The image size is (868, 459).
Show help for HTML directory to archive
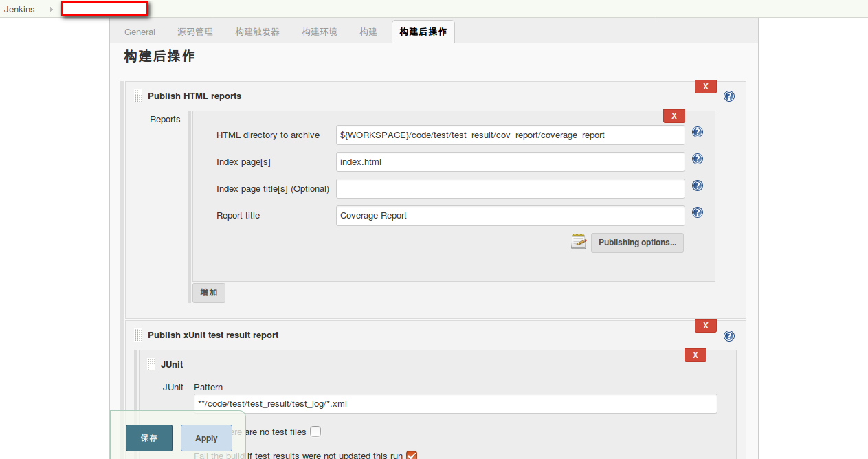(697, 133)
